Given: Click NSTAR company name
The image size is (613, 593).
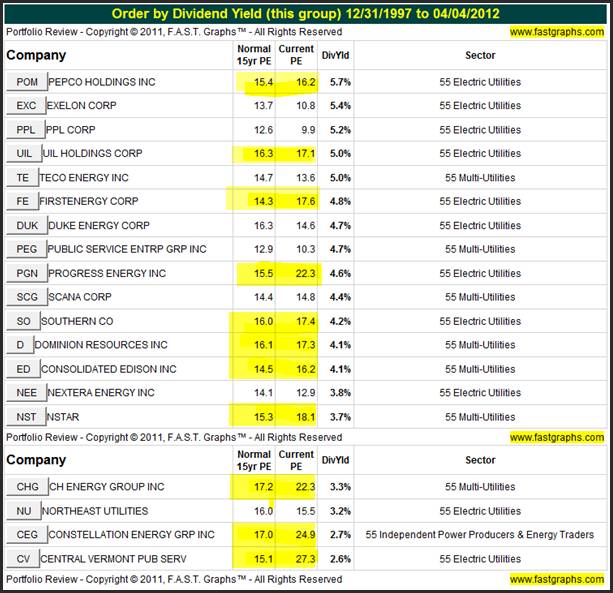Looking at the screenshot, I should tap(63, 417).
